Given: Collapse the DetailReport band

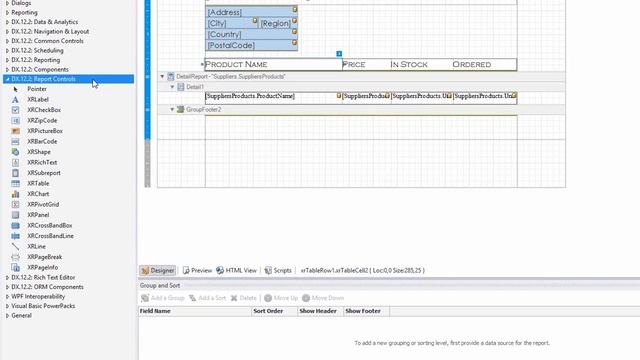Looking at the screenshot, I should tap(162, 76).
